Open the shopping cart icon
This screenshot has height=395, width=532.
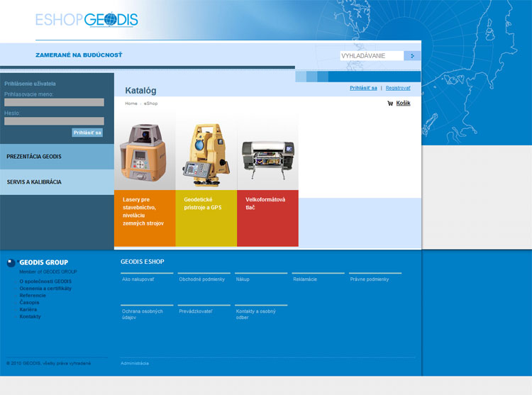click(x=390, y=104)
